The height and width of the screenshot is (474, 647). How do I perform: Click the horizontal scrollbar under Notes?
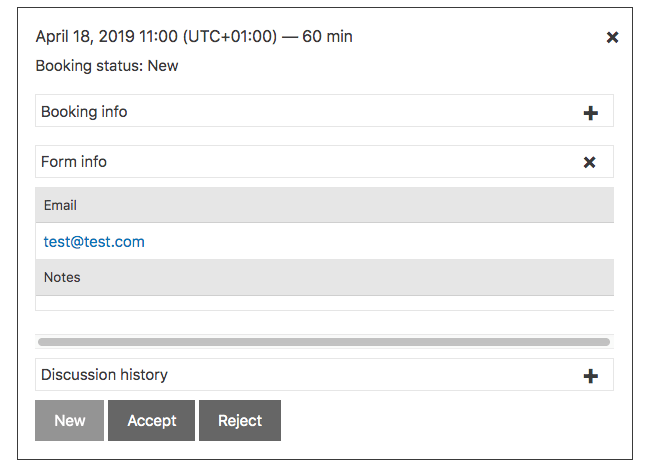323,342
